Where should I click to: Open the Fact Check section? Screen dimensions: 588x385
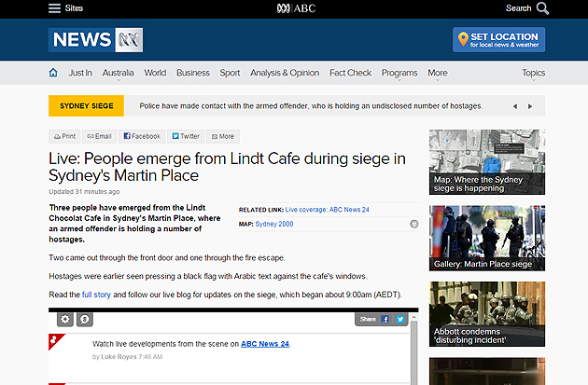click(x=350, y=73)
